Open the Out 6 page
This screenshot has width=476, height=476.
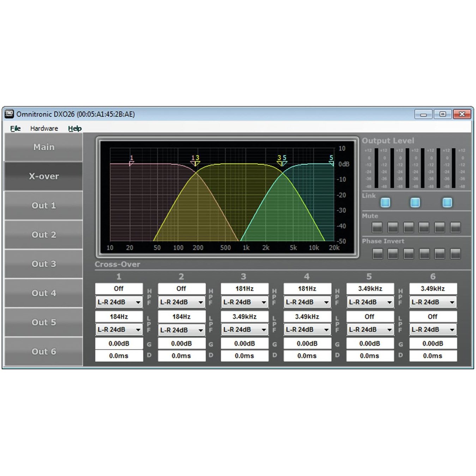click(43, 351)
